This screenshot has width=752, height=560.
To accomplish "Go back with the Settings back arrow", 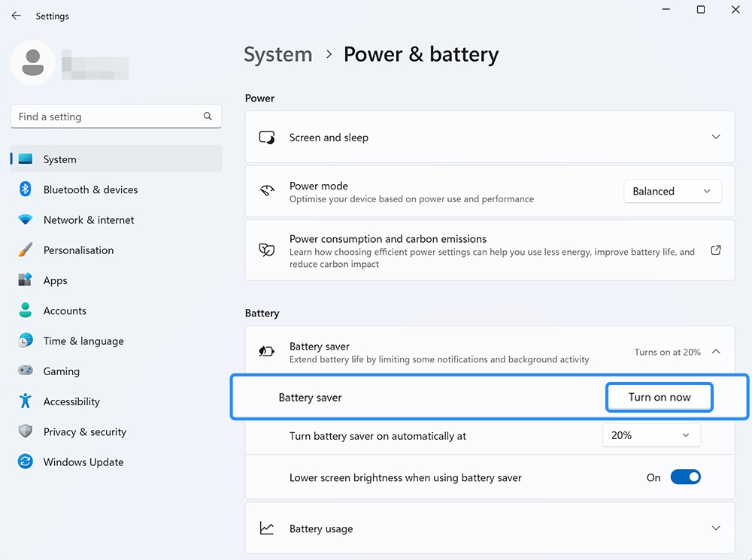I will (17, 15).
